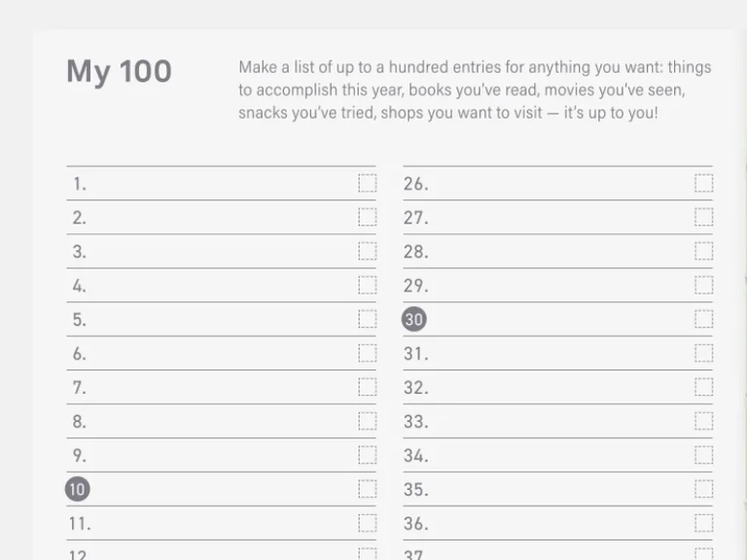747x560 pixels.
Task: Select the writing line for entry 11
Action: pyautogui.click(x=221, y=523)
